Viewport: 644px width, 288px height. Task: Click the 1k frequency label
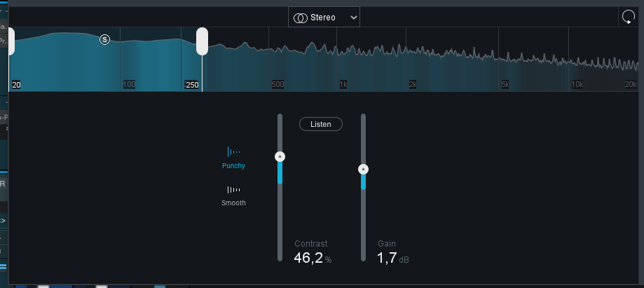click(343, 85)
